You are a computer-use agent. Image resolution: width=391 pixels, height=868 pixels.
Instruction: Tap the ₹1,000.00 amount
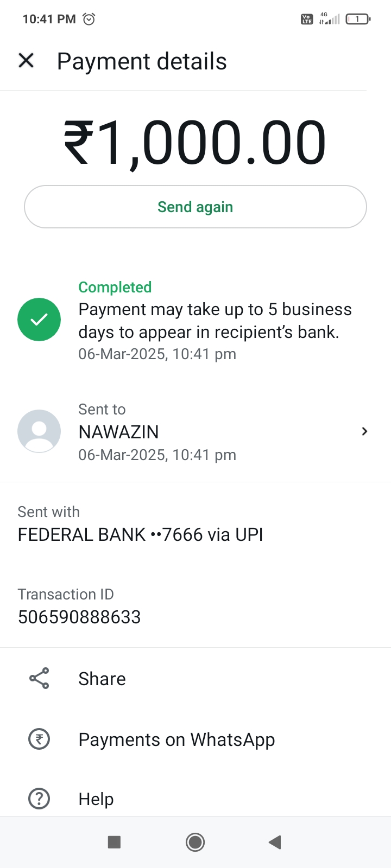(x=195, y=143)
